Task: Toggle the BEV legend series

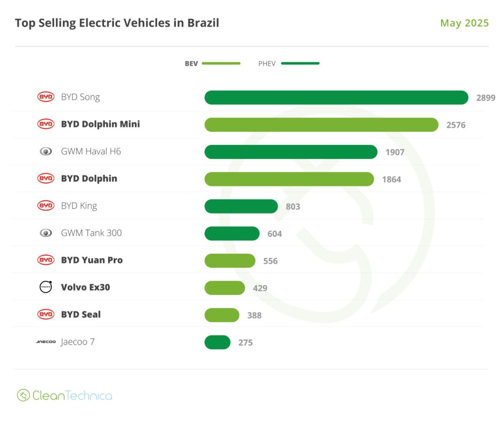Action: click(191, 64)
